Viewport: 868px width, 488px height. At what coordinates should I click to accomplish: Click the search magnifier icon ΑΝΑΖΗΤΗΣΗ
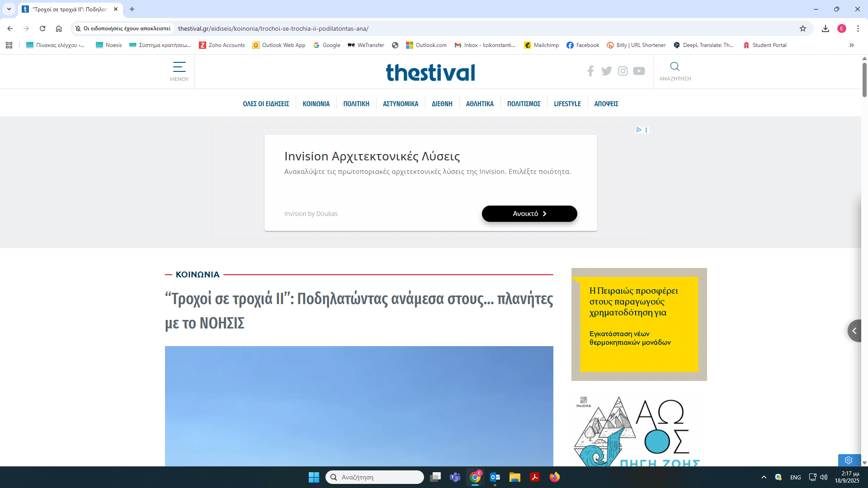click(675, 67)
